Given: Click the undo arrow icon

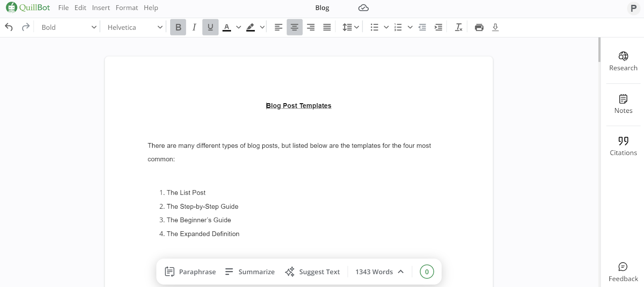Looking at the screenshot, I should [x=9, y=27].
